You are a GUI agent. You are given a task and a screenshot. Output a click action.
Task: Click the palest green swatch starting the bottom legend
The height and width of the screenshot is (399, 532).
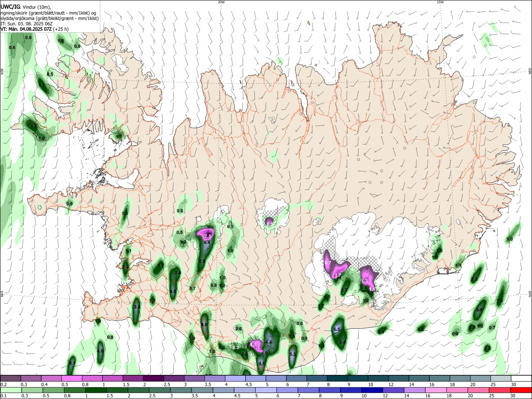(x=11, y=390)
